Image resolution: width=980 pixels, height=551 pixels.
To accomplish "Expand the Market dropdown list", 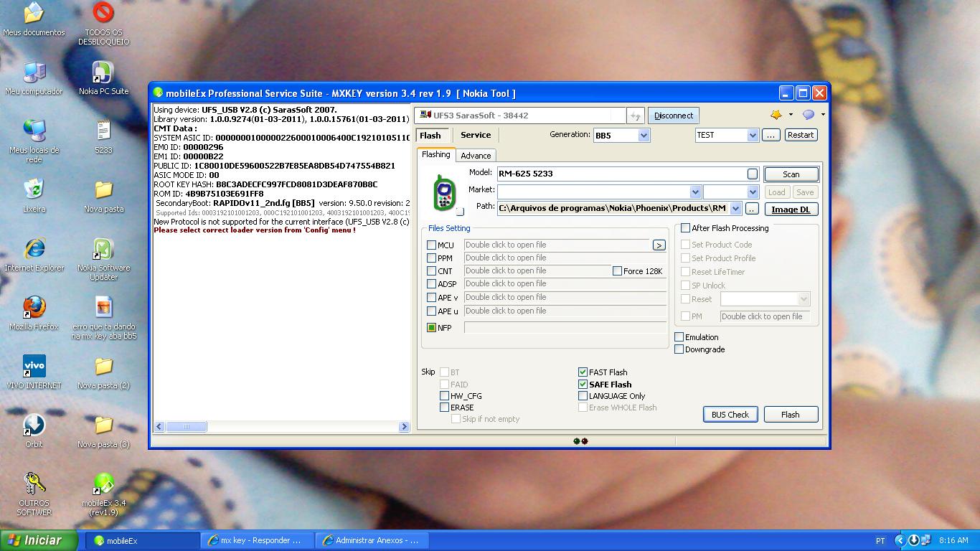I will point(695,192).
